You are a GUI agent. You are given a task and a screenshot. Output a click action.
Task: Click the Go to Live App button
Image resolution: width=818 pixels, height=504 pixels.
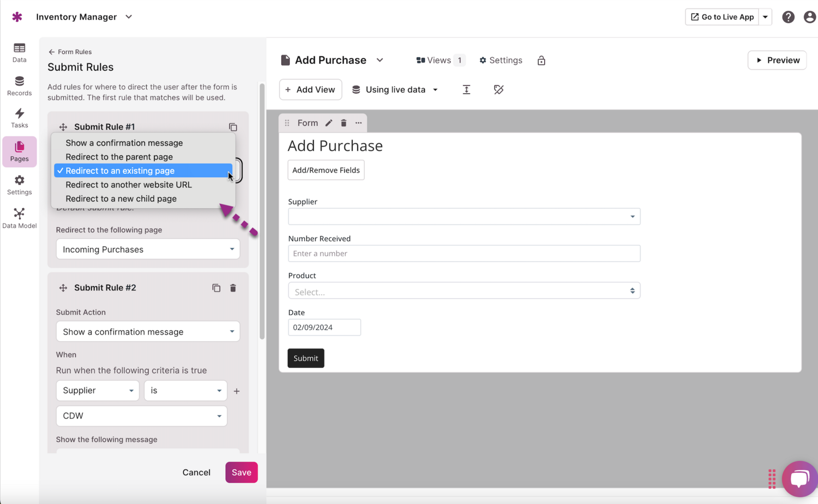[722, 17]
